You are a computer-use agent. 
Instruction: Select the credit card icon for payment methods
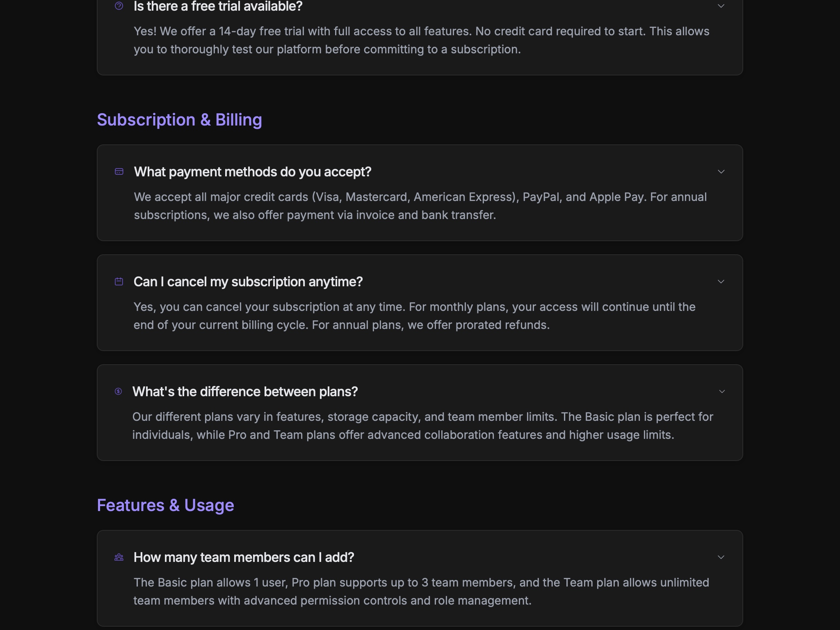click(119, 171)
